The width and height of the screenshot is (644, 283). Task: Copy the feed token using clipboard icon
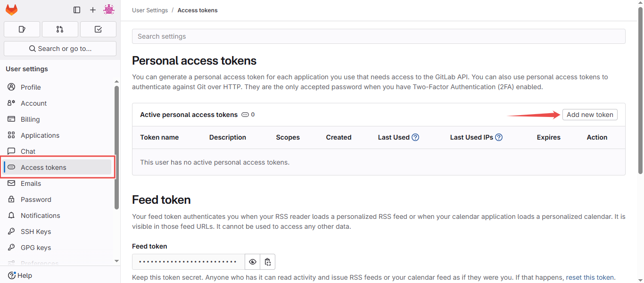tap(267, 261)
